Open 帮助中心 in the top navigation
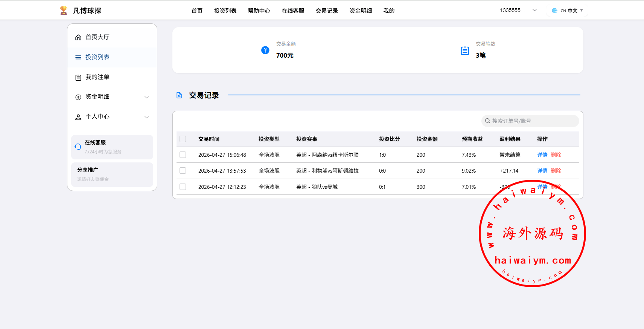Screen dimensions: 644x329 coord(259,11)
